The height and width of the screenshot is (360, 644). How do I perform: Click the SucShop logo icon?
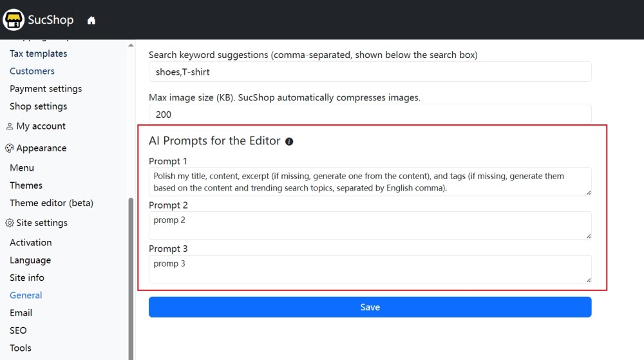tap(14, 20)
